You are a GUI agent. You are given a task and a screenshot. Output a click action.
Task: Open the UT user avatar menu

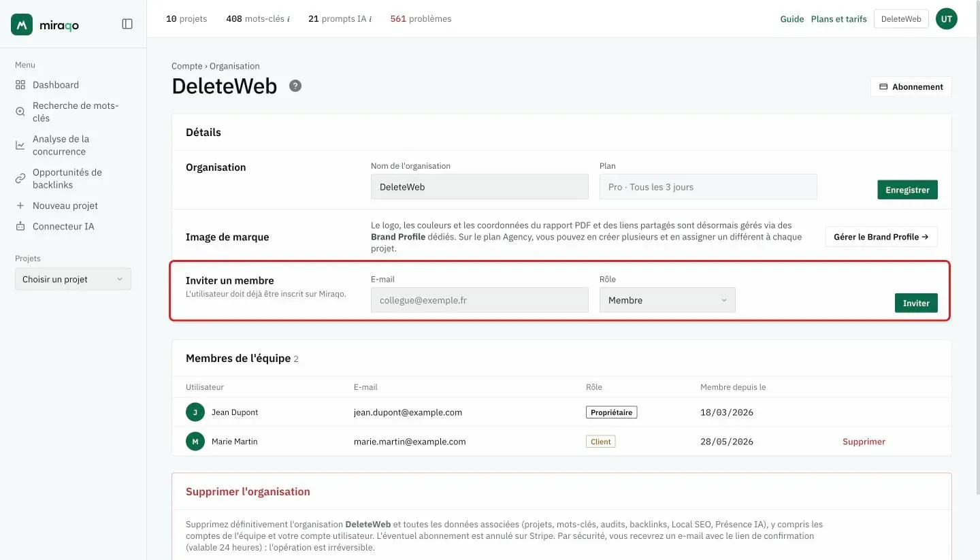point(947,19)
